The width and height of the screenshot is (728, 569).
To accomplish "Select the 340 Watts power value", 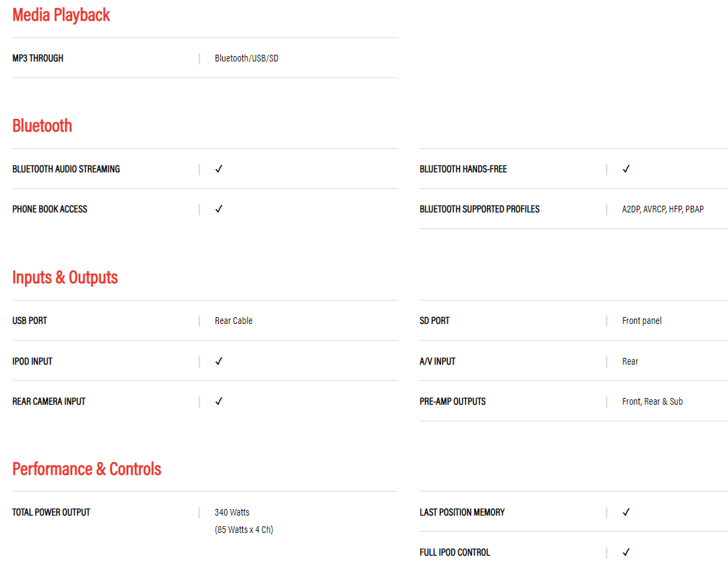I will [x=232, y=512].
